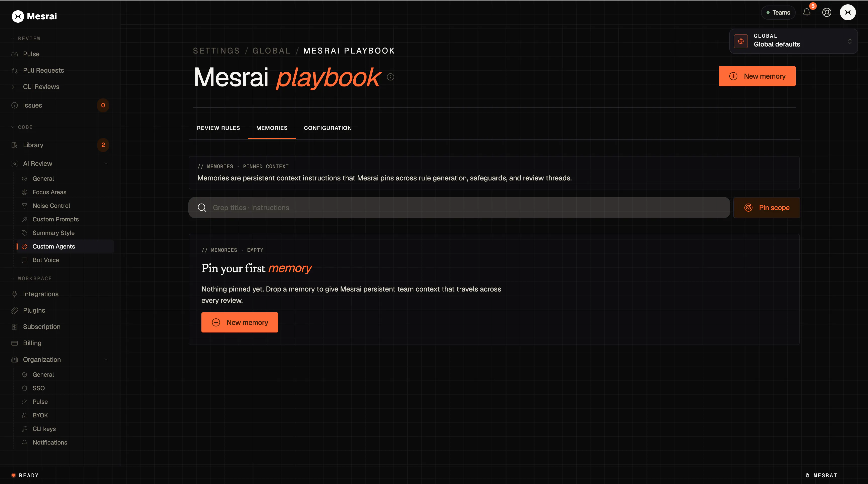Click the Pulse gauge icon under Review
The height and width of the screenshot is (484, 868).
coord(15,54)
